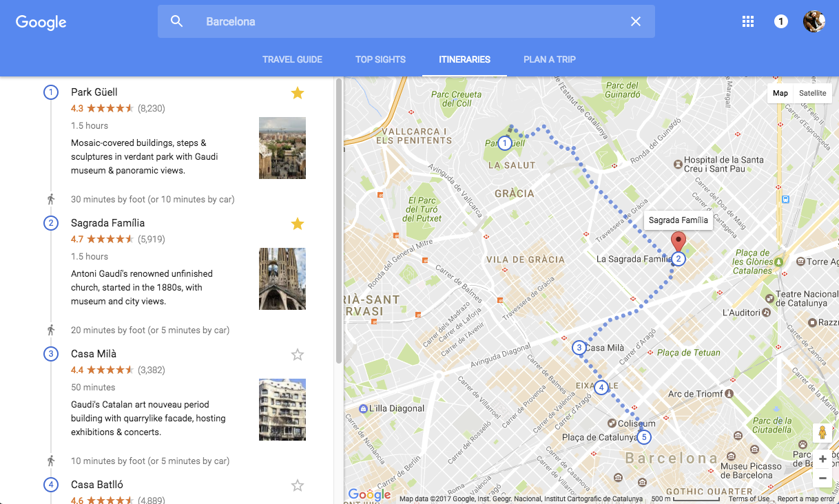Screen dimensions: 839x504
Task: Open the Casa Milà photo thumbnail
Action: [x=282, y=410]
